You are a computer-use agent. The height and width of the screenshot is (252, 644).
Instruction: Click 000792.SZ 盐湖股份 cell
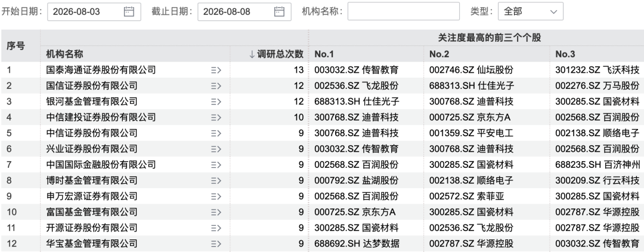(x=357, y=180)
